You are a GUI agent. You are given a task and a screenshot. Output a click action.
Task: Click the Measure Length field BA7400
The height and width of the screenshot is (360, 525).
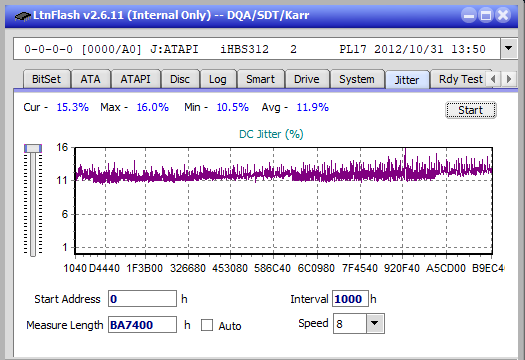point(142,325)
